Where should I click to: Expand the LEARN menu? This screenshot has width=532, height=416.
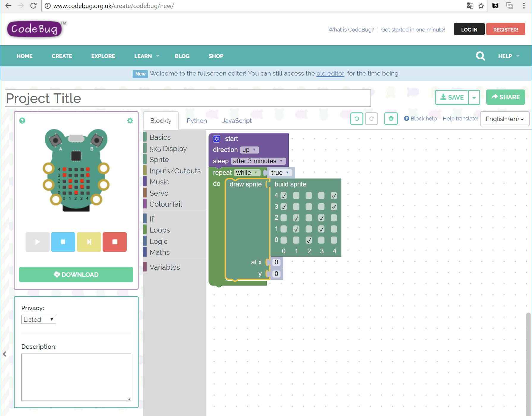point(147,56)
